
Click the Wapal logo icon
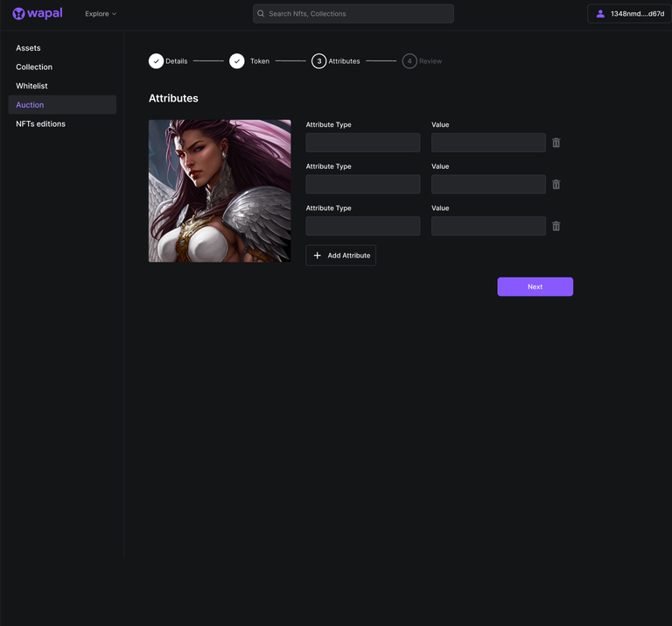click(18, 14)
